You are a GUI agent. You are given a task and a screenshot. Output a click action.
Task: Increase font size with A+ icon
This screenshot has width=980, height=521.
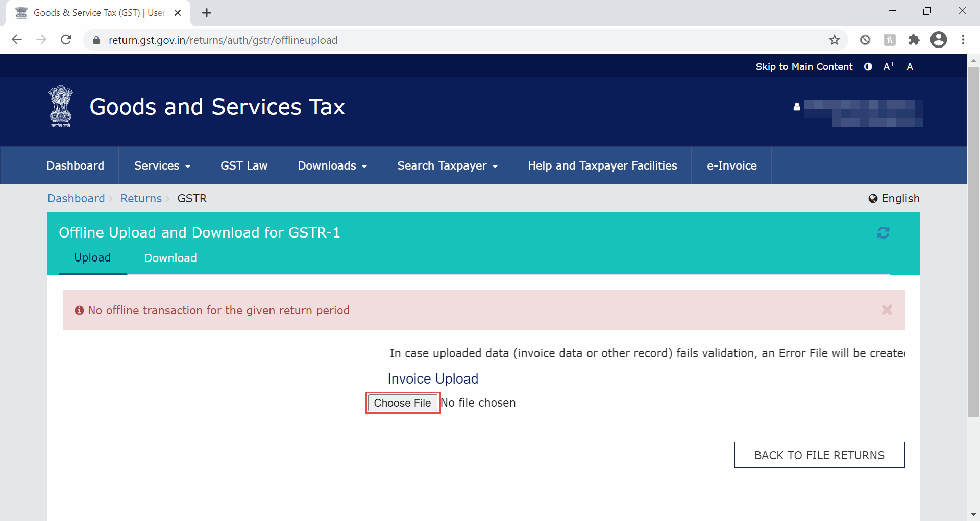[889, 66]
